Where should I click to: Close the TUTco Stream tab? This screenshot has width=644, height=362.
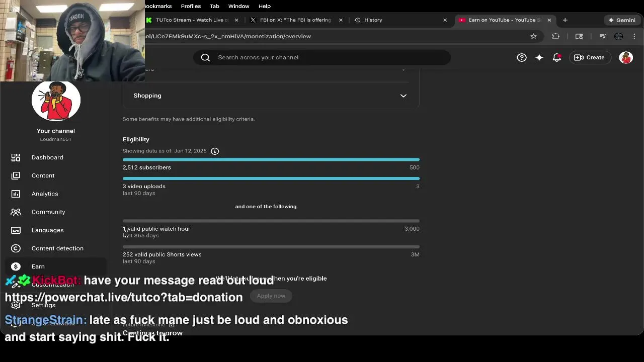(236, 20)
